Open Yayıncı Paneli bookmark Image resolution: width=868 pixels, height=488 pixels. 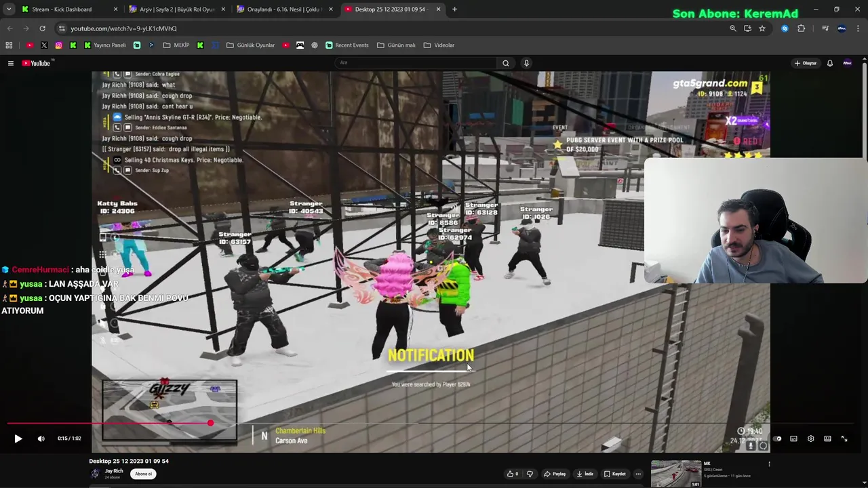point(105,45)
